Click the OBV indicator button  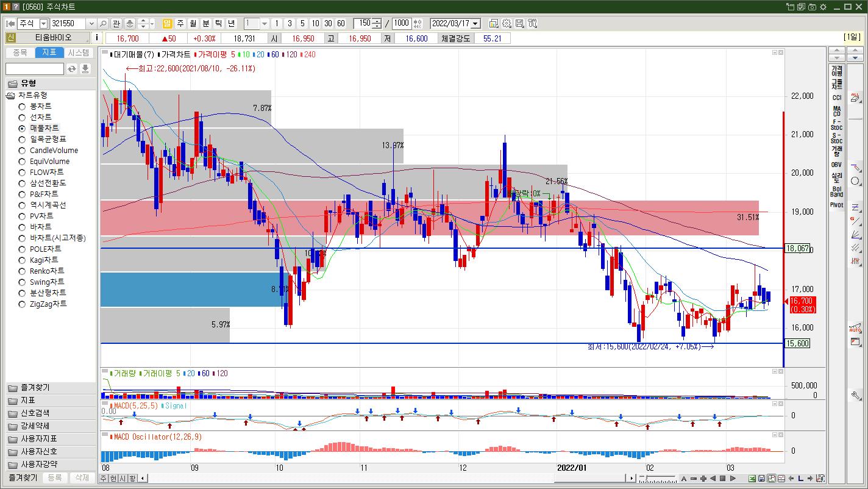pyautogui.click(x=837, y=165)
